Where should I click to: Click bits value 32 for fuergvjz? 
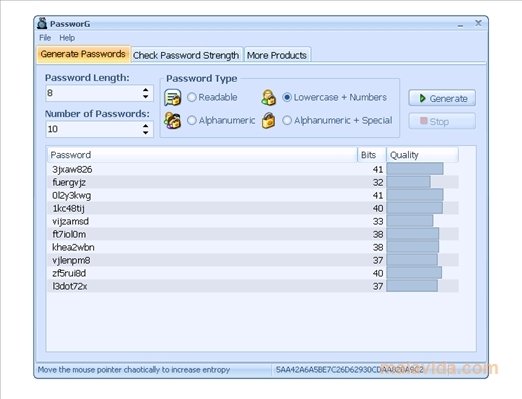tap(378, 182)
